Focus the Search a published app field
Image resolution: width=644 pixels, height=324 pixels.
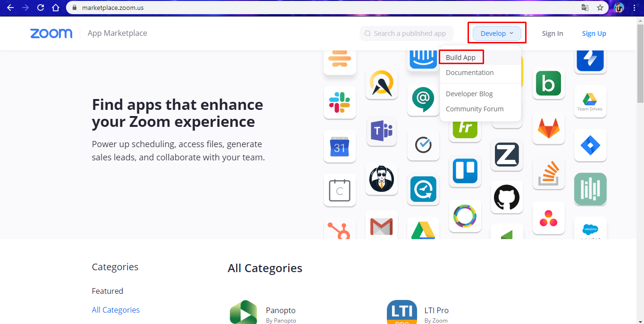click(406, 33)
